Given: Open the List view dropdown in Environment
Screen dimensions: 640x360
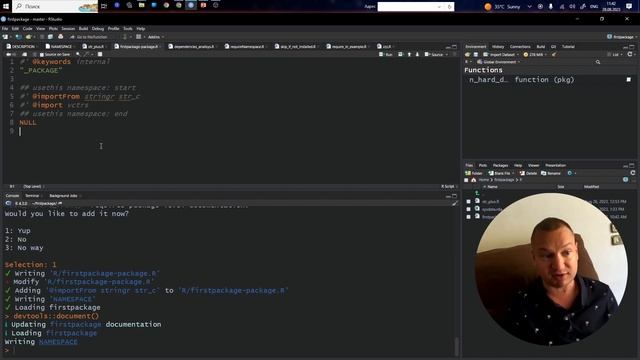Looking at the screenshot, I should [x=616, y=54].
